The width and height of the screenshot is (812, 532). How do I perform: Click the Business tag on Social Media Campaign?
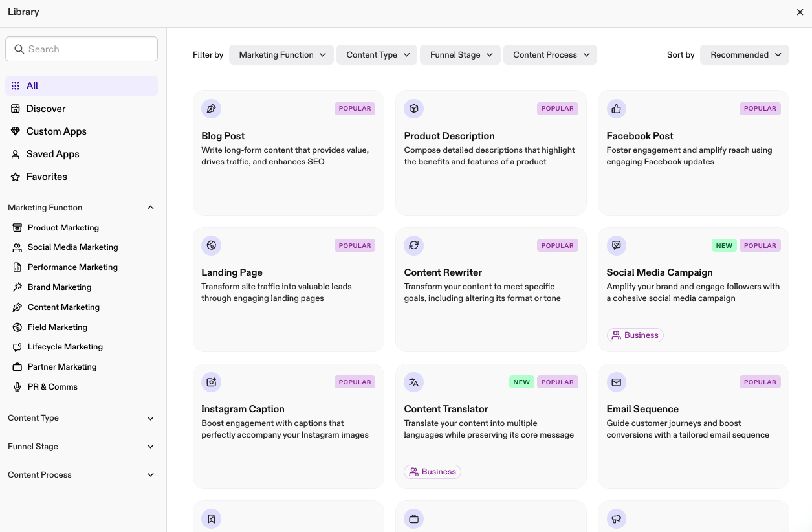[x=635, y=335]
